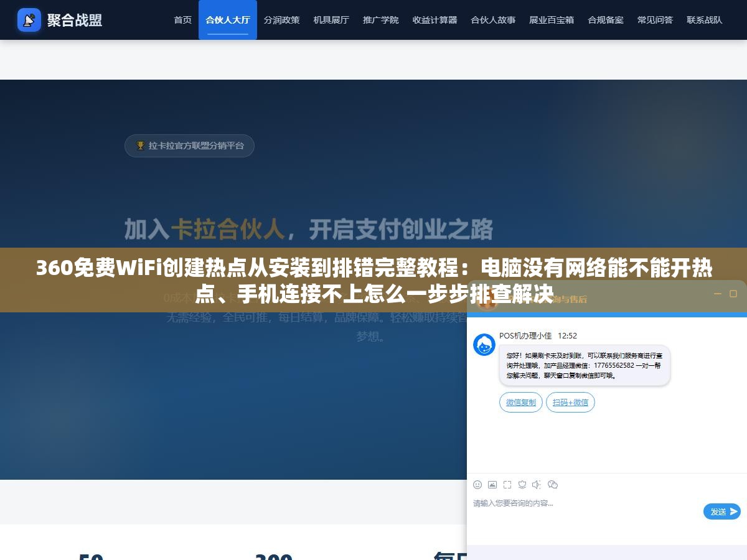Open 合规备案 navigation item
The image size is (747, 560).
click(x=606, y=20)
